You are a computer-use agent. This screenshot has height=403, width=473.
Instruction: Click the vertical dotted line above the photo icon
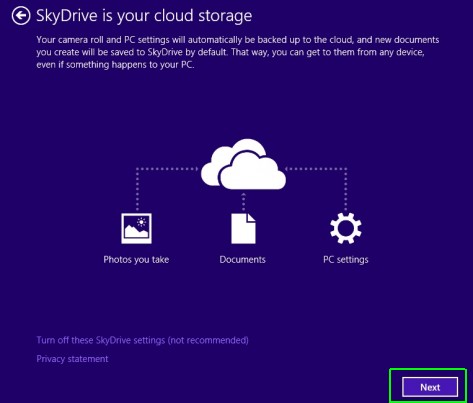pos(137,190)
